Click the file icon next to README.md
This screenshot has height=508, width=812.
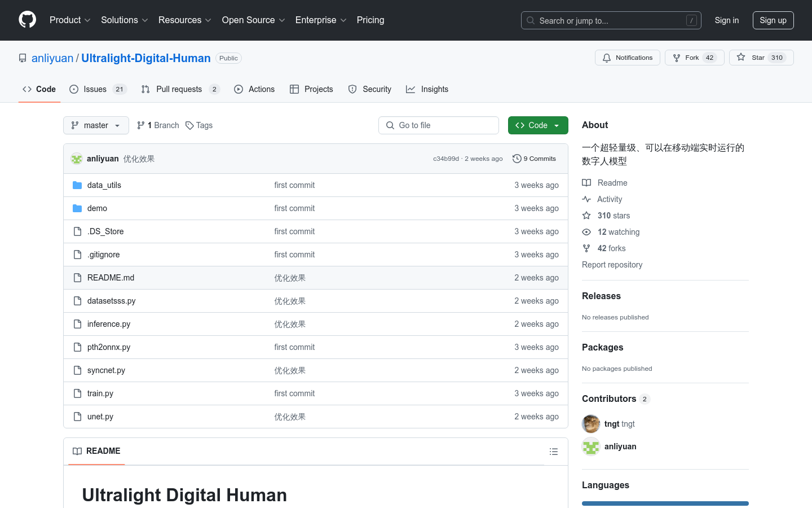pos(77,278)
